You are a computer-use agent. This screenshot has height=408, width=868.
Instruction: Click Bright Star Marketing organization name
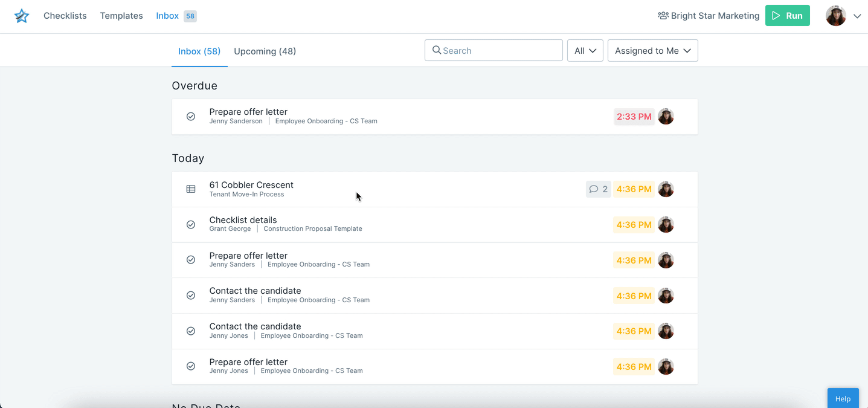(x=715, y=16)
